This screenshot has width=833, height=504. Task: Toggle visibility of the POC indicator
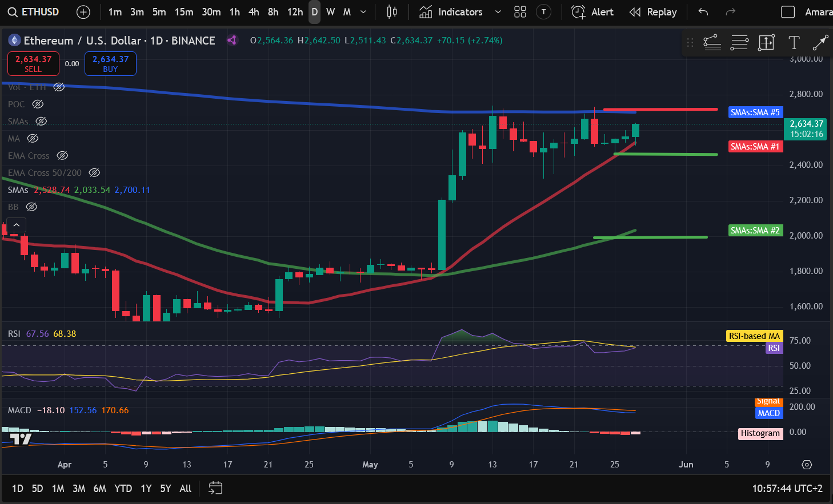[x=38, y=104]
